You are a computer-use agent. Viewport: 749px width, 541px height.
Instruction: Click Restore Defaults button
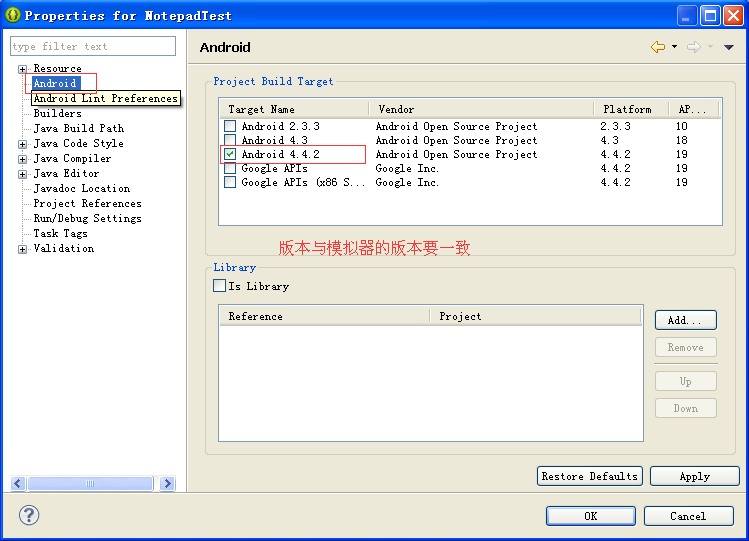click(x=589, y=476)
